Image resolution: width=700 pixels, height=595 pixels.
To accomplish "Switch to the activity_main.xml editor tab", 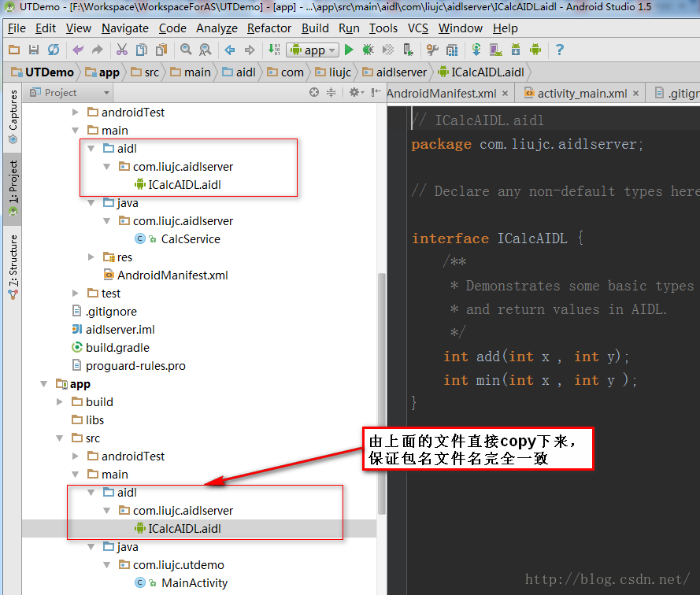I will coord(582,93).
